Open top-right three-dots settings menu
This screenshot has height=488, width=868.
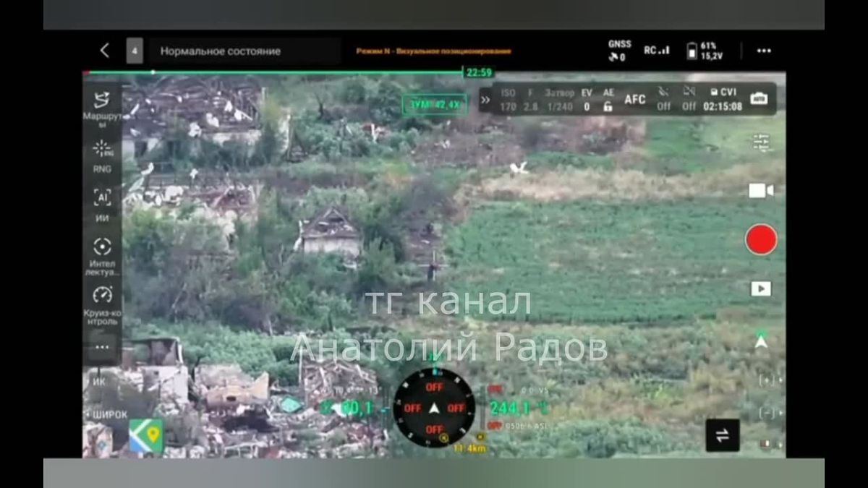point(764,51)
